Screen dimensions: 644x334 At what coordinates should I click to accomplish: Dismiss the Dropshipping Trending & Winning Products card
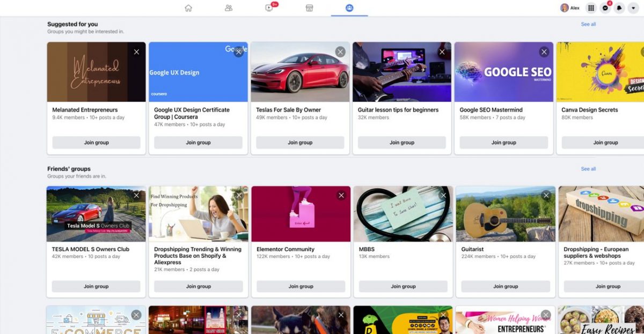pyautogui.click(x=239, y=196)
